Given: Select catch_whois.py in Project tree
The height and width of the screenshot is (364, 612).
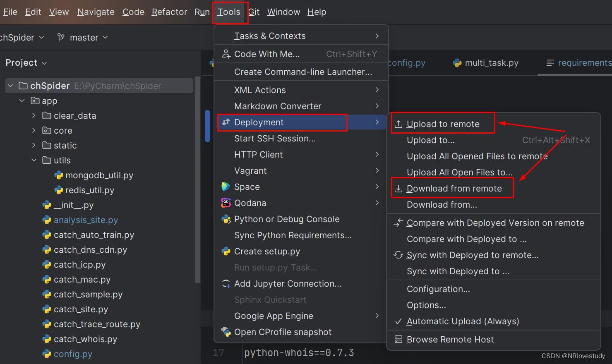Looking at the screenshot, I should pos(86,339).
